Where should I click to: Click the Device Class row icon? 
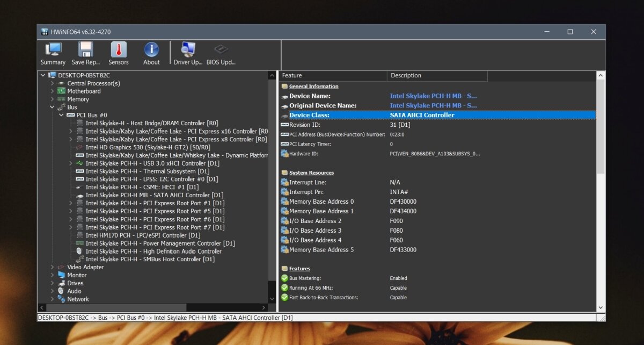pyautogui.click(x=285, y=115)
